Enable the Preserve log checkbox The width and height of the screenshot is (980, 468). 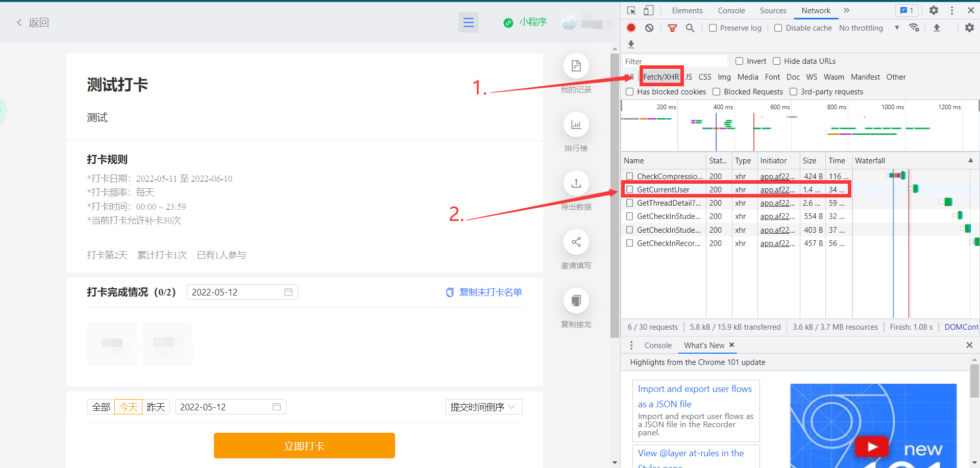713,28
